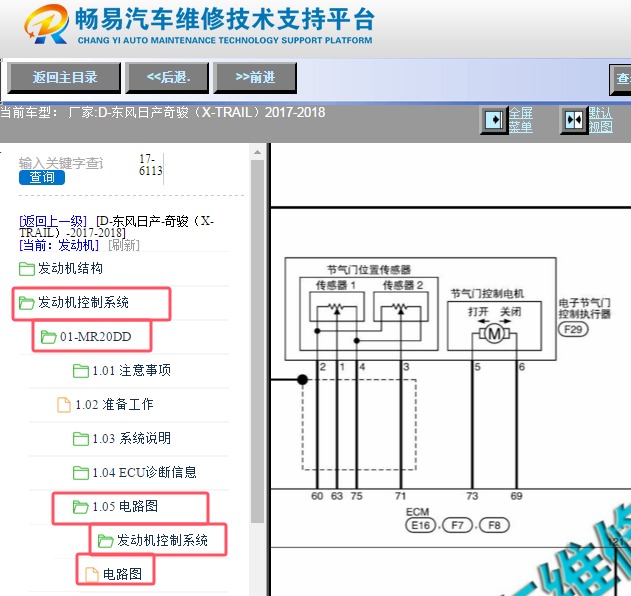631x596 pixels.
Task: Click the 查询 search button
Action: 42,177
